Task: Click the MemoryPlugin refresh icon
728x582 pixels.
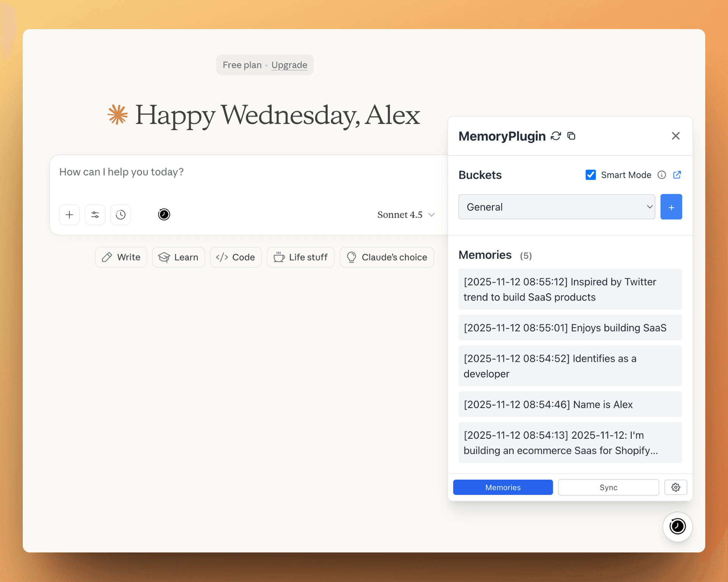Action: coord(556,136)
